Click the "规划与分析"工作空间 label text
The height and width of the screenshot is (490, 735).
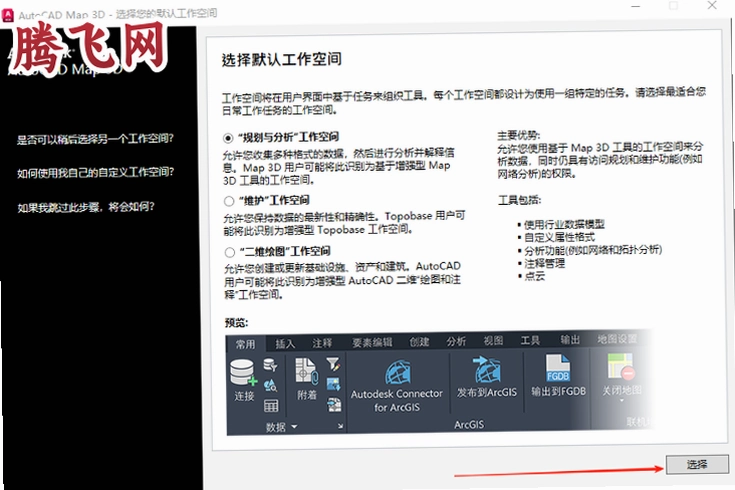pos(288,137)
